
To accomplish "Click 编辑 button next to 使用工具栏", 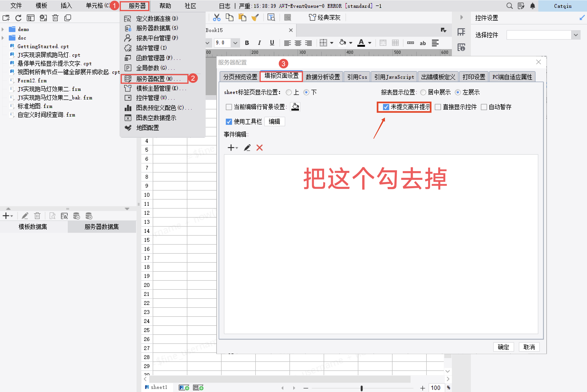I will point(274,122).
